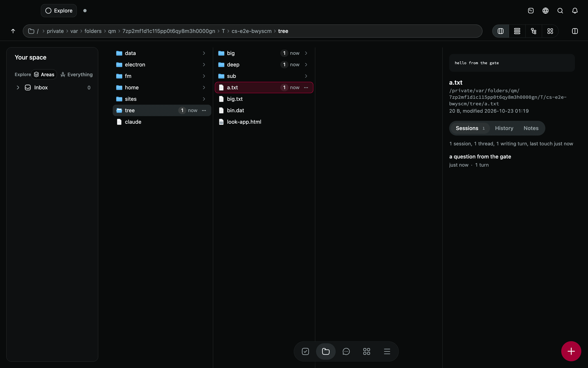
Task: Select the Everything filter
Action: pyautogui.click(x=77, y=74)
